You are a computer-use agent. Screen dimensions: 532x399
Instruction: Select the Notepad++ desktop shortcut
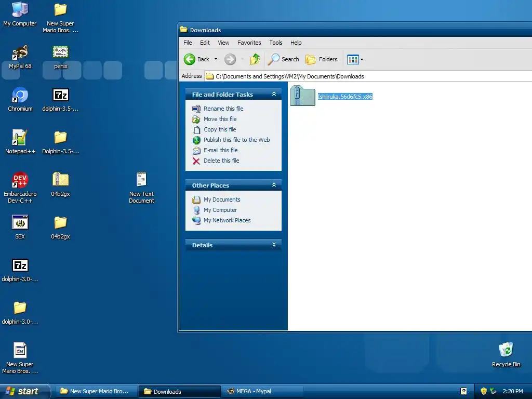point(20,142)
